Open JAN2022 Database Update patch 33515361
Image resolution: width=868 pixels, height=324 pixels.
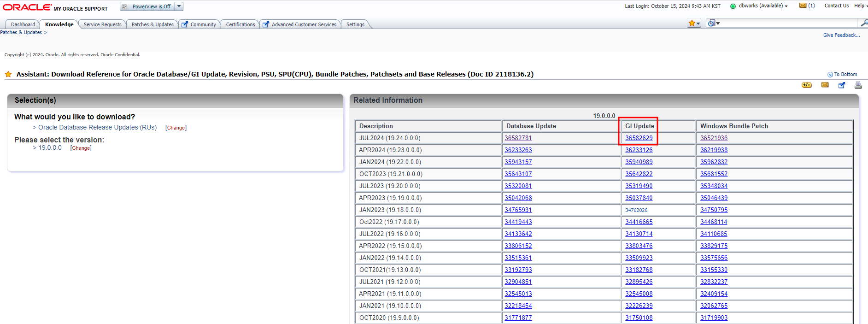tap(518, 258)
